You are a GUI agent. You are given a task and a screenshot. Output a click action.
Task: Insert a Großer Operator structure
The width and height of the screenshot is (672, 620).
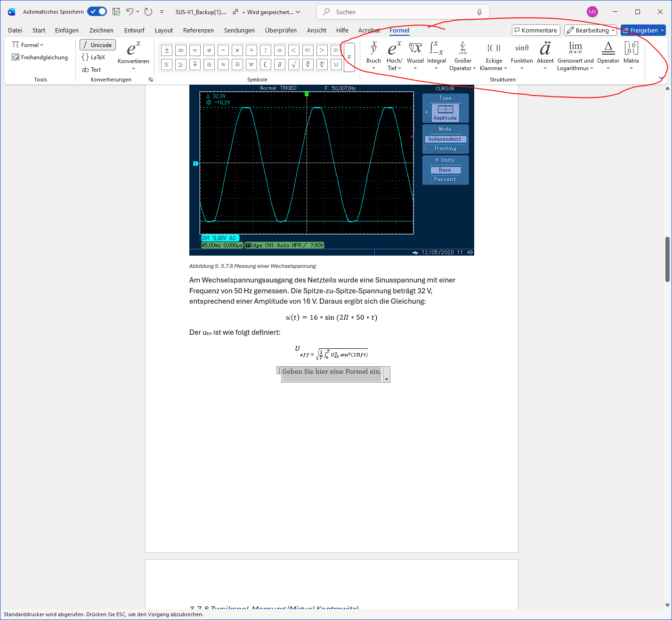(x=462, y=53)
